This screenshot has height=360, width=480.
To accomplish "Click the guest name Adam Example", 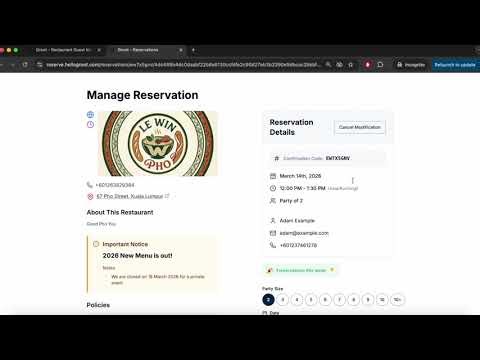I will click(297, 221).
